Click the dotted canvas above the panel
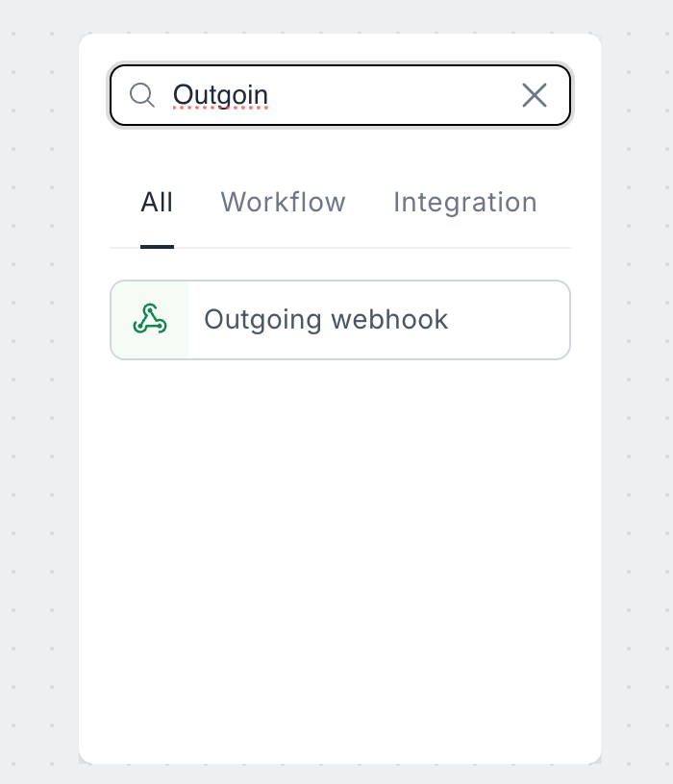673x784 pixels. pos(336,15)
